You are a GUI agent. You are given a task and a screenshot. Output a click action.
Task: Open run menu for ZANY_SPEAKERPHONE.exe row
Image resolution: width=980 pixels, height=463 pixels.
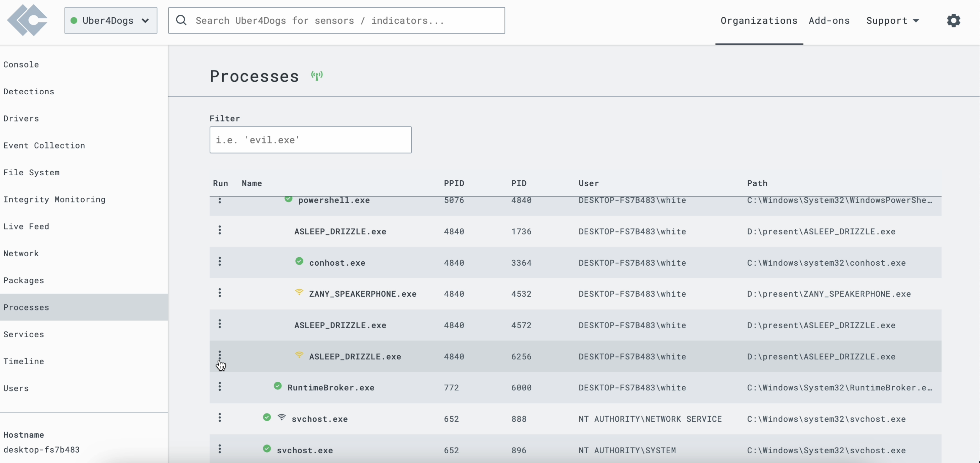pos(219,293)
